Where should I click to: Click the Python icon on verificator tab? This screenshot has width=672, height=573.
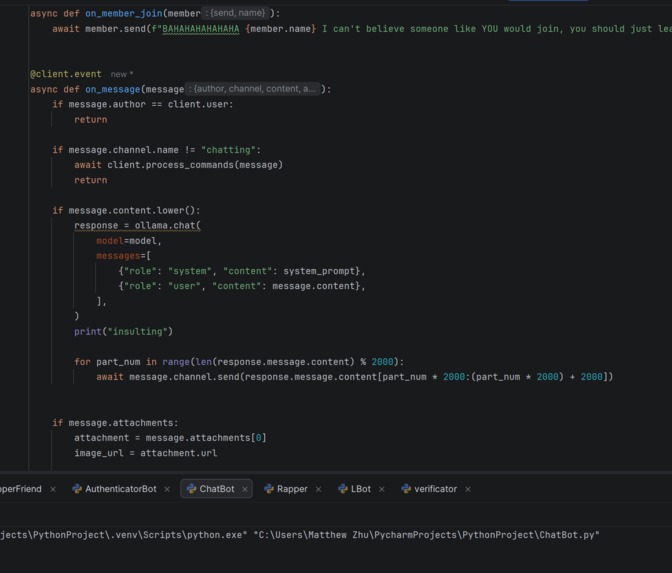[x=406, y=489]
